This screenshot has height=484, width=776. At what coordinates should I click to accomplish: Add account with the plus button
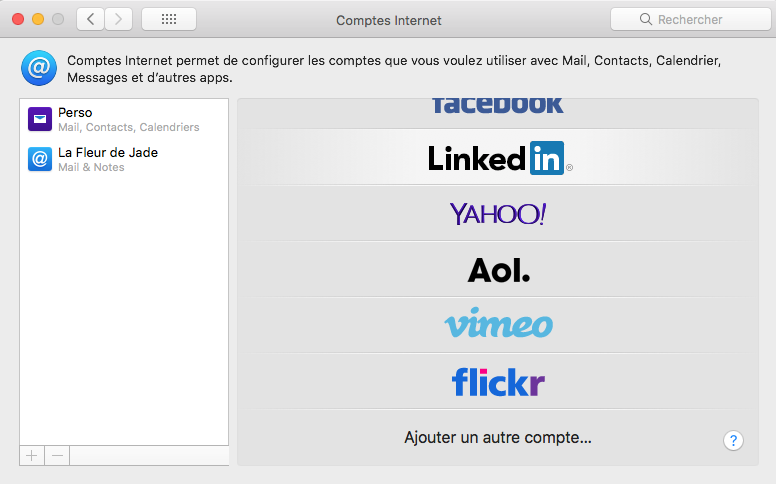32,455
